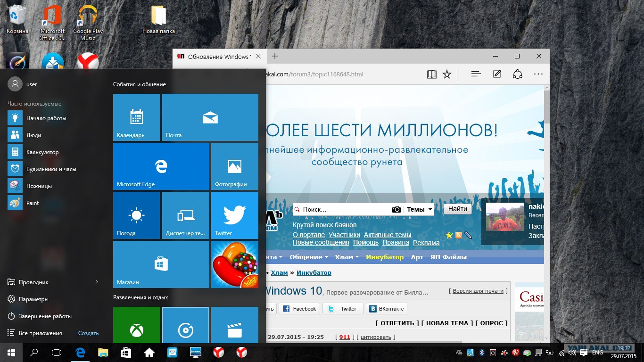
Task: Open the Активные темы link
Action: pos(388,235)
